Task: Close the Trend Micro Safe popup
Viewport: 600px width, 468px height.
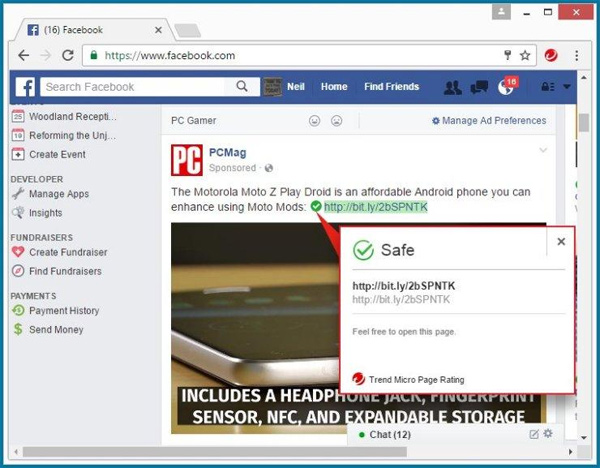Action: click(x=561, y=241)
